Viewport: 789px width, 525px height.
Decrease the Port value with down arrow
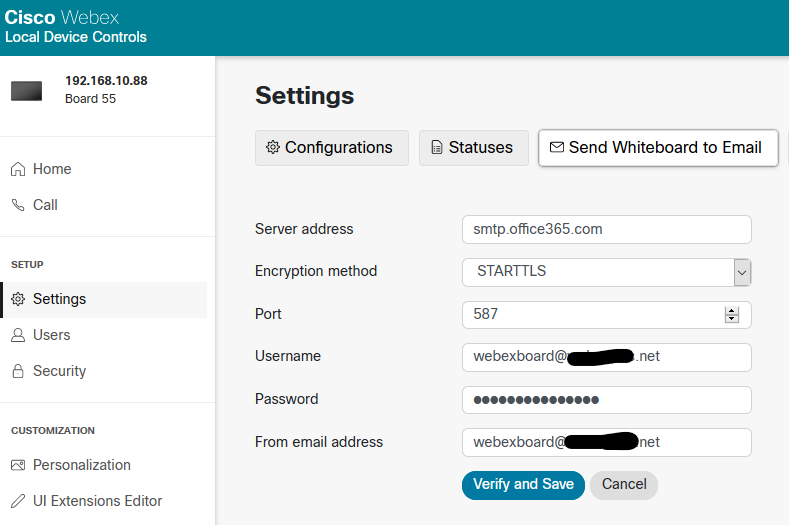click(732, 319)
